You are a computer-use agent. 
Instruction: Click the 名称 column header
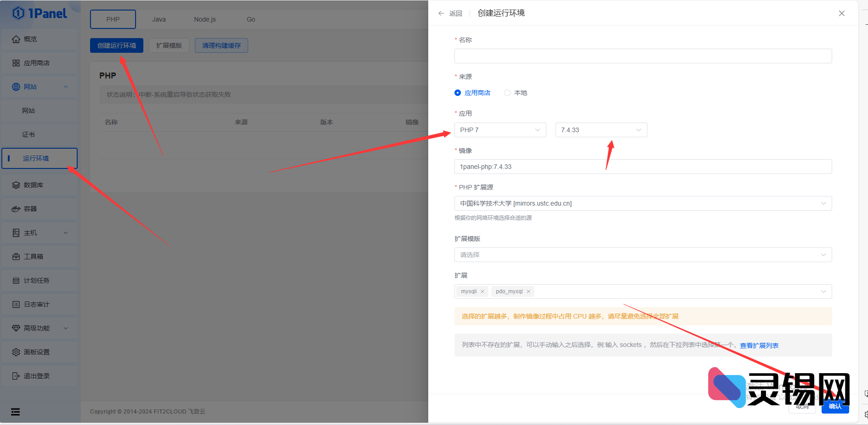111,122
